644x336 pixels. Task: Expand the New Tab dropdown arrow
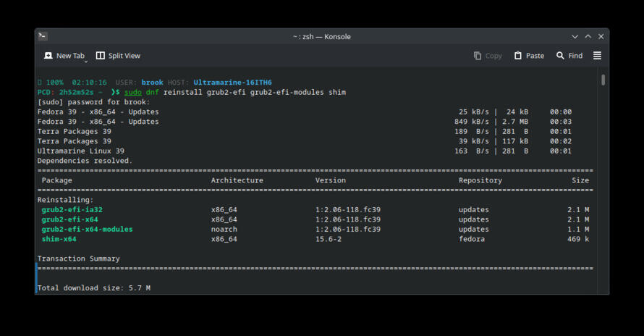pyautogui.click(x=86, y=62)
